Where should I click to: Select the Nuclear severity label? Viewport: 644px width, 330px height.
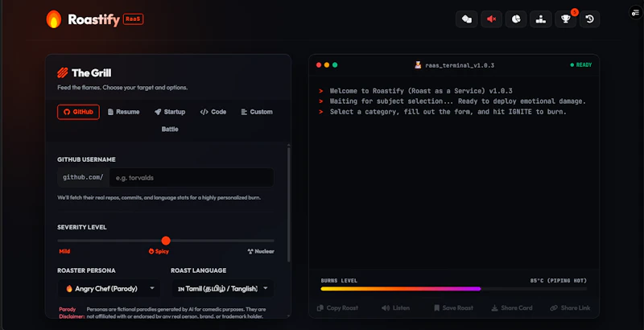tap(261, 251)
